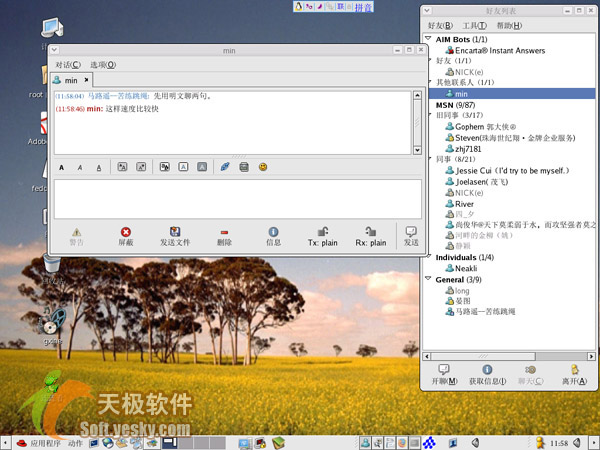Click the italic text formatting icon

79,167
